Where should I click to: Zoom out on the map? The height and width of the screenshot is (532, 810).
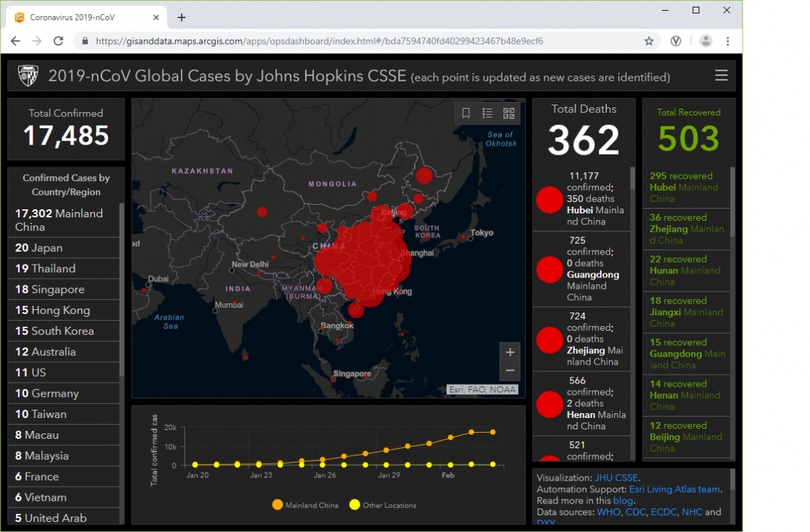510,371
